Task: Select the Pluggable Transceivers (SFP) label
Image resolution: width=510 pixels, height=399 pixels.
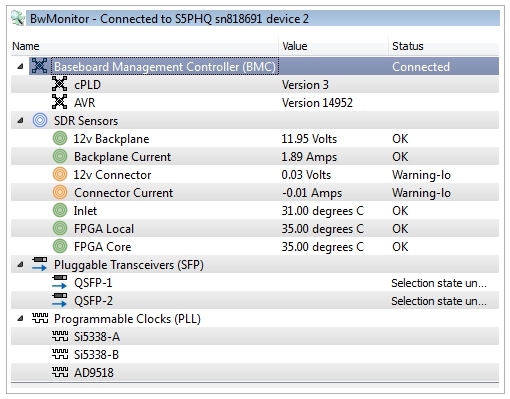Action: pyautogui.click(x=129, y=265)
